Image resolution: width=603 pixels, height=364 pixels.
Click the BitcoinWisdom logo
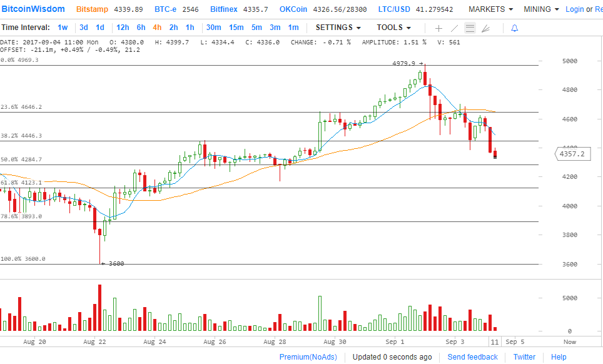(34, 9)
